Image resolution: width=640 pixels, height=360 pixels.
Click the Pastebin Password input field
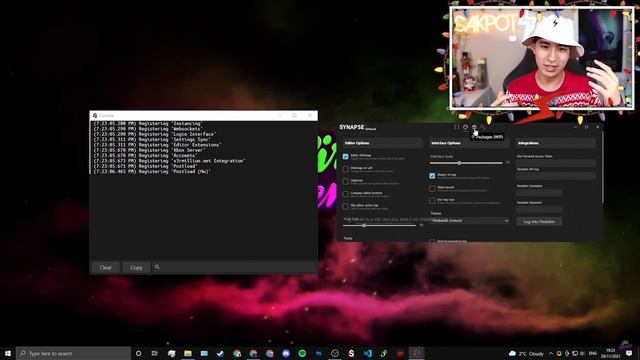[539, 209]
